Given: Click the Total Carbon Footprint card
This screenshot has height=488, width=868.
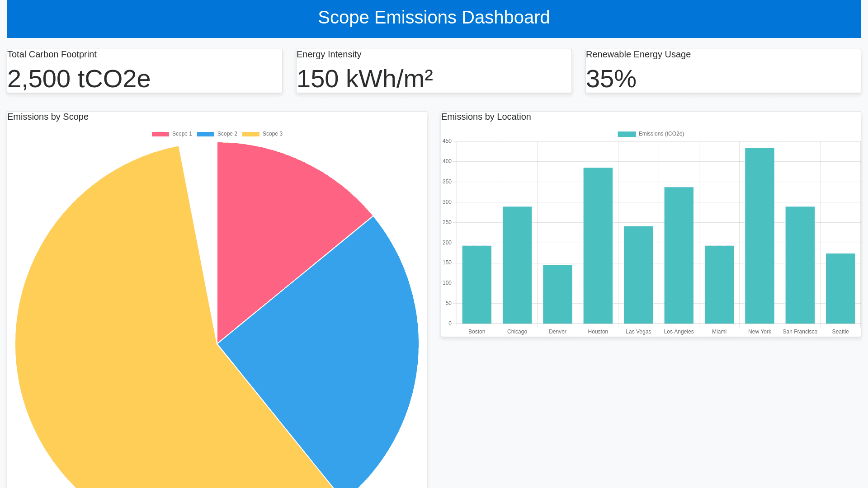Looking at the screenshot, I should click(x=145, y=71).
